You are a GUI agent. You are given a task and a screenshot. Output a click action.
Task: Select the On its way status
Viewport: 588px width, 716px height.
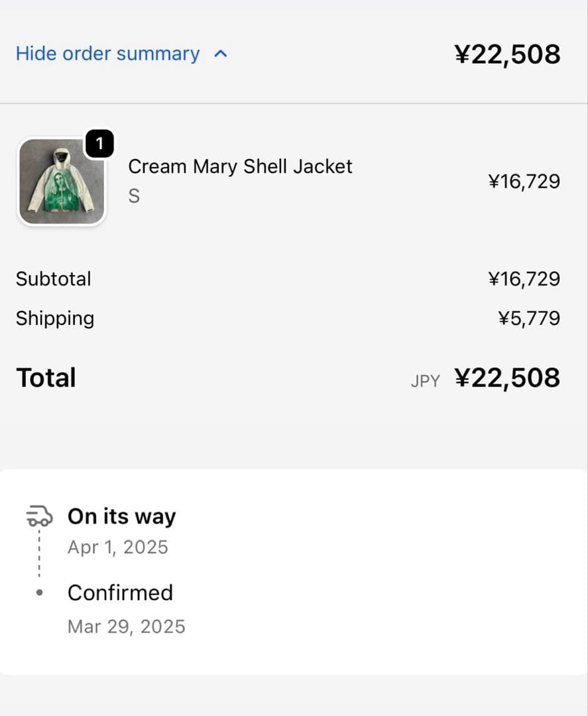(x=121, y=516)
